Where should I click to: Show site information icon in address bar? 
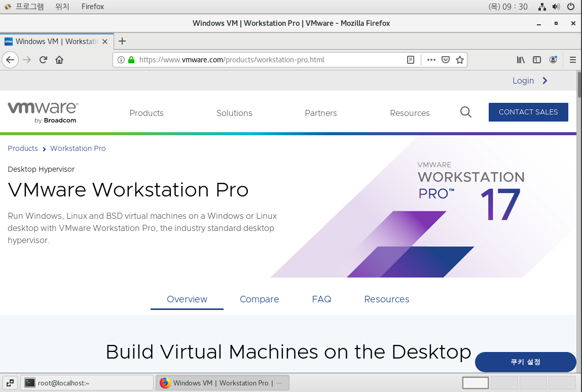pyautogui.click(x=121, y=60)
